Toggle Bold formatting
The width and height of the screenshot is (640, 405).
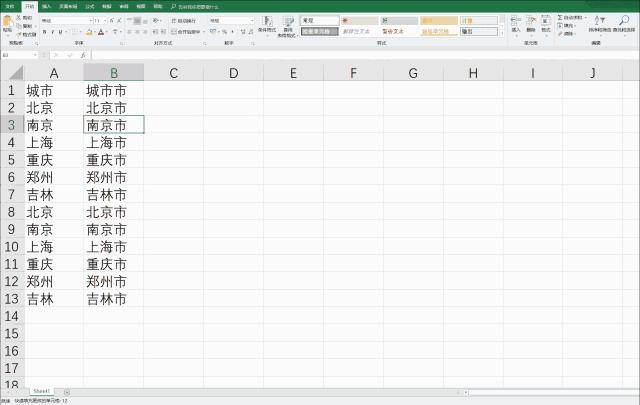click(x=44, y=32)
